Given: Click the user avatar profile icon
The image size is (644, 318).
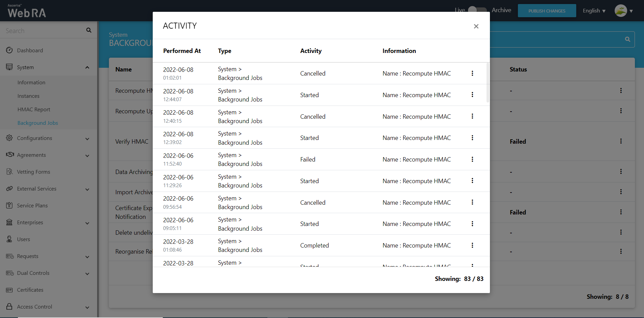Looking at the screenshot, I should (x=620, y=11).
